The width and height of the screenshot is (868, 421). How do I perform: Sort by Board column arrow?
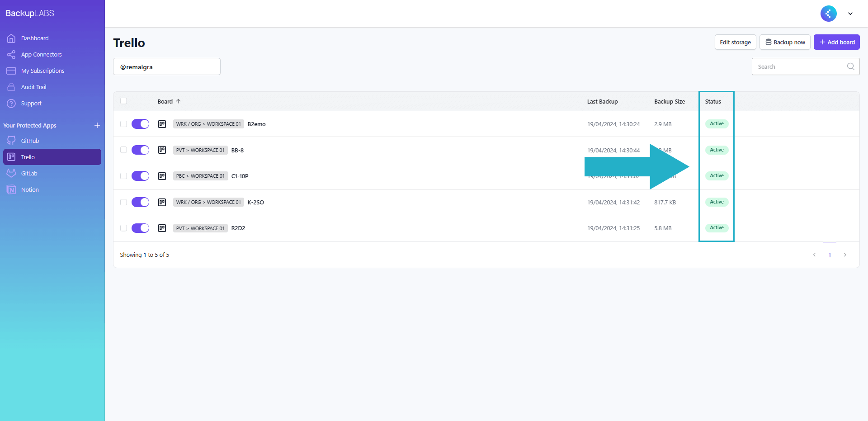tap(179, 101)
